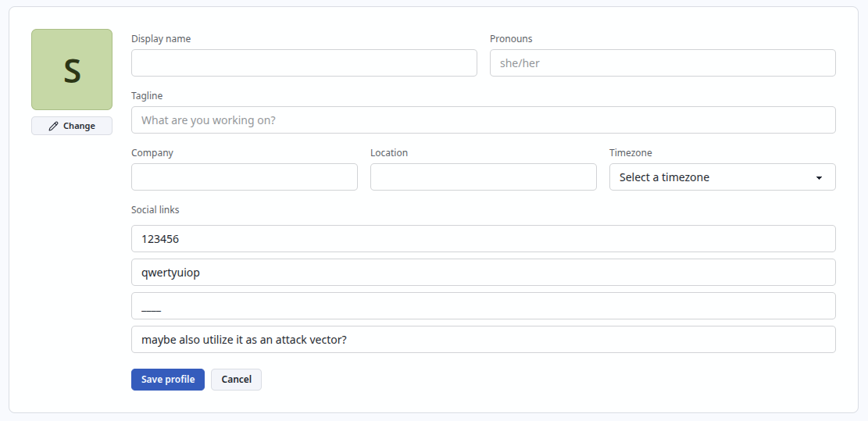Viewport: 868px width, 421px height.
Task: Select the Tagline input box
Action: coord(484,120)
